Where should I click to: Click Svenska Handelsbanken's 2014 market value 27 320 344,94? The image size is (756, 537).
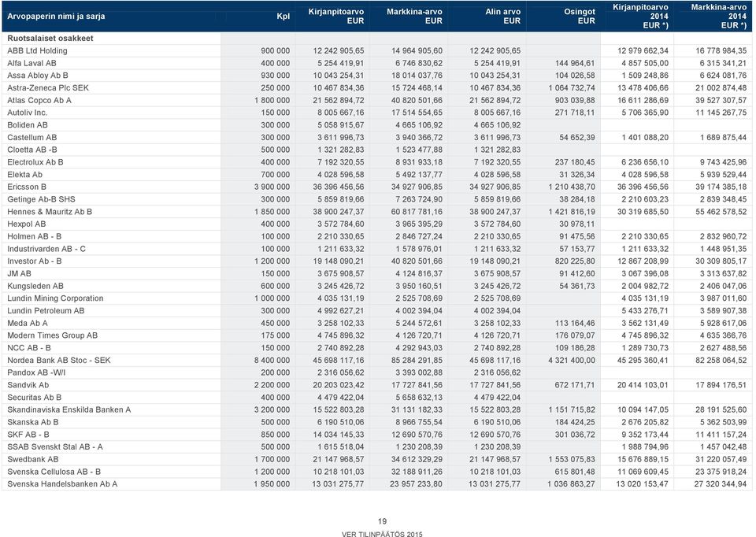[x=721, y=484]
